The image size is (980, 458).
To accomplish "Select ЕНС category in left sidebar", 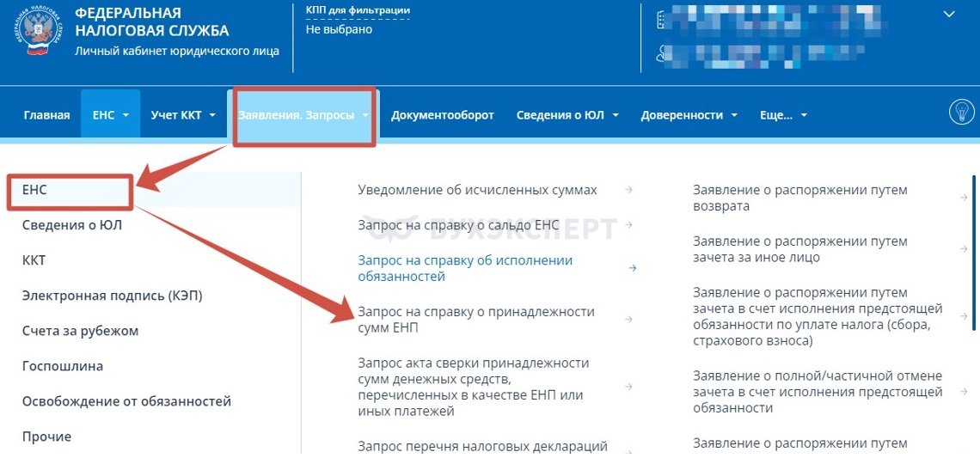I will 150,189.
